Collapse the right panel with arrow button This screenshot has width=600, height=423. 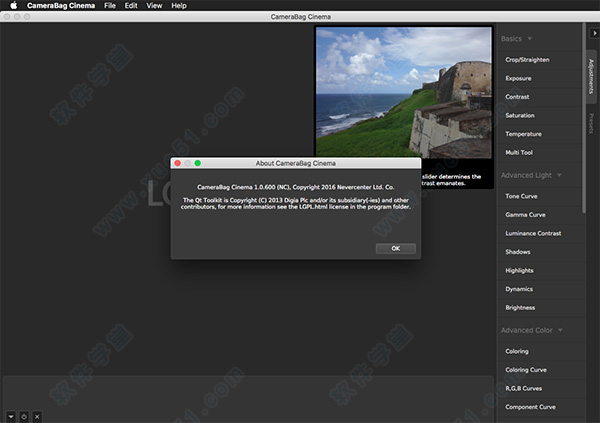click(x=594, y=33)
